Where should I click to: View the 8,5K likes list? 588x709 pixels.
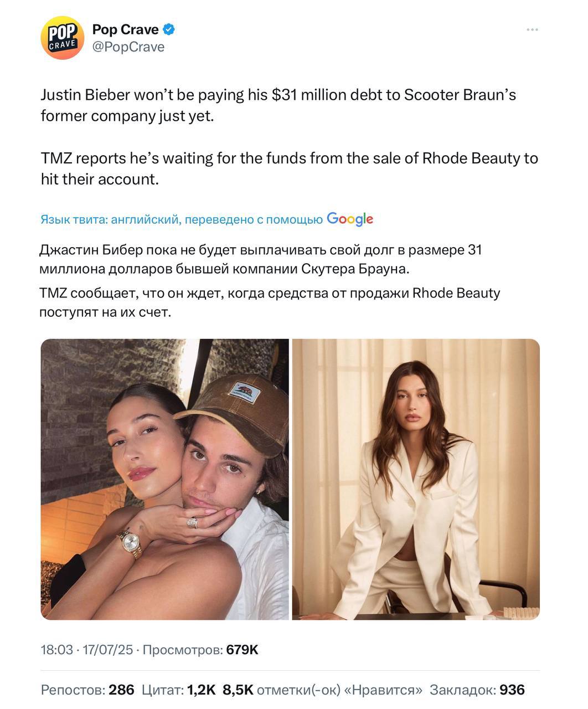238,690
